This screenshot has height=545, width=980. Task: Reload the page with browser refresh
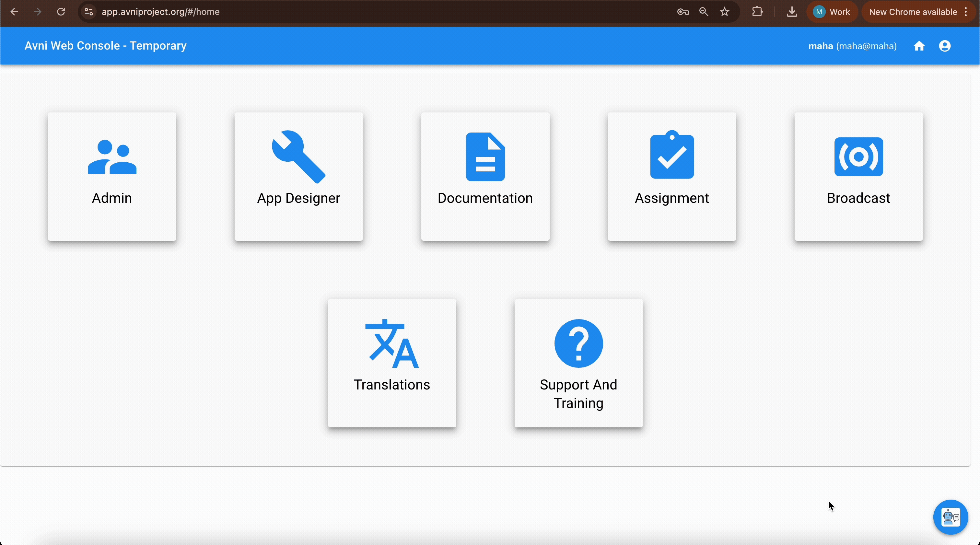(61, 12)
